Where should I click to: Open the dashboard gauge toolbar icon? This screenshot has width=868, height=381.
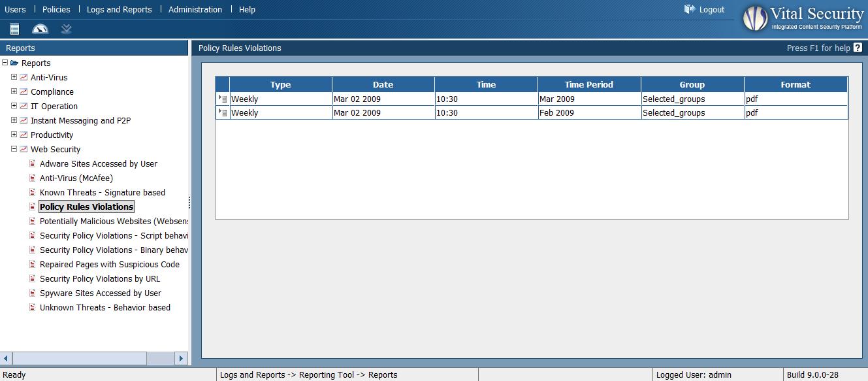(40, 29)
